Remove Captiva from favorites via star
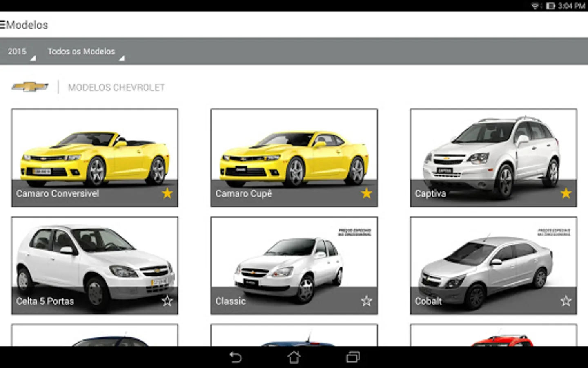This screenshot has height=368, width=588. [x=566, y=193]
